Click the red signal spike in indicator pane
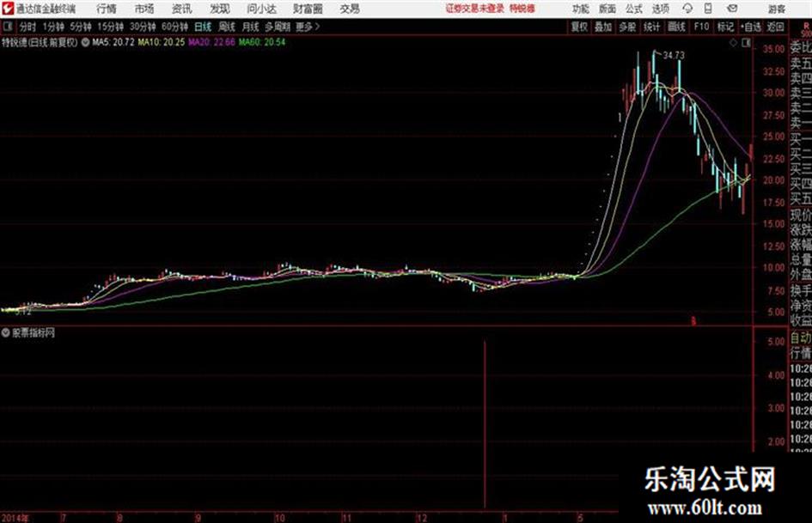Screen dimensions: 812x523 [x=485, y=424]
